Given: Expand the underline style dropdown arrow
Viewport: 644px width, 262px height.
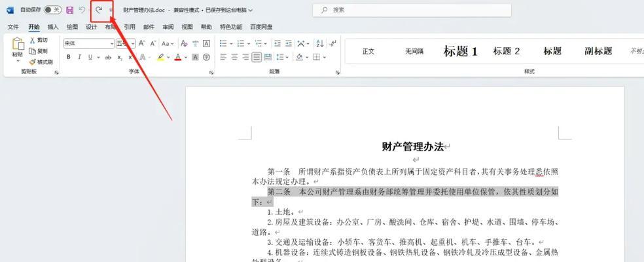Looking at the screenshot, I should (x=99, y=58).
